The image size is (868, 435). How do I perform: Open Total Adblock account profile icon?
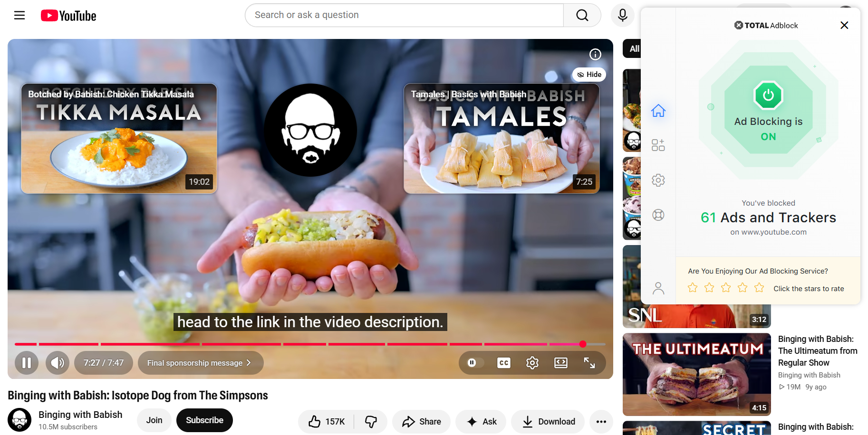click(x=658, y=288)
